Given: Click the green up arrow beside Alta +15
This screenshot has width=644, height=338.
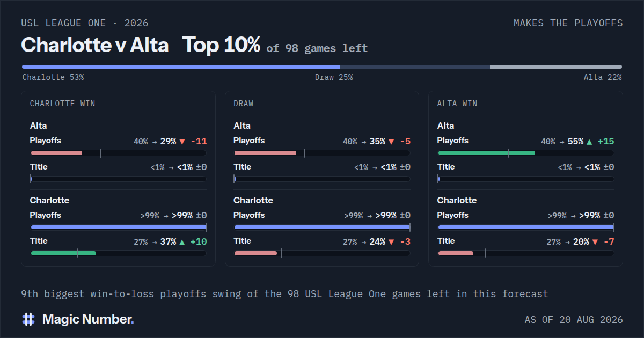Looking at the screenshot, I should coord(590,142).
